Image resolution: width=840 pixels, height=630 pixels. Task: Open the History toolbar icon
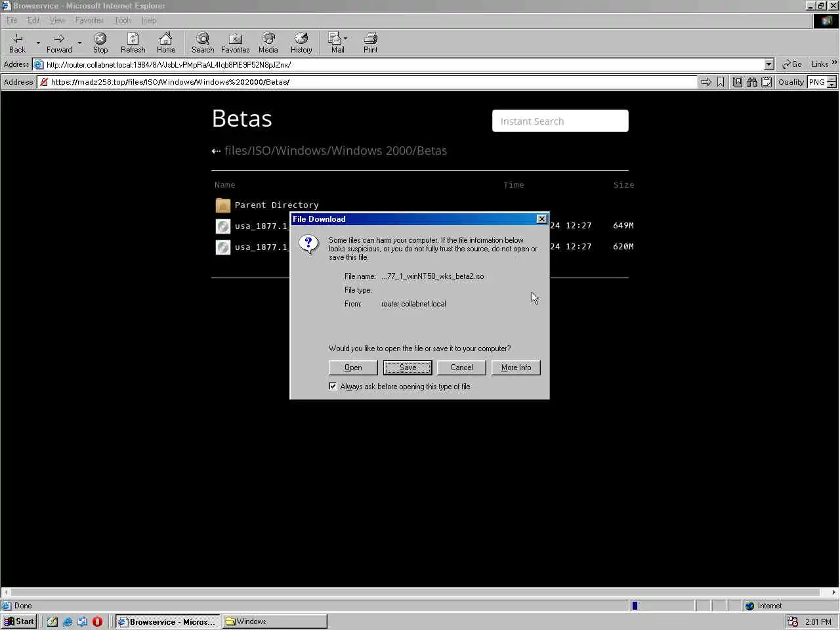click(x=301, y=39)
